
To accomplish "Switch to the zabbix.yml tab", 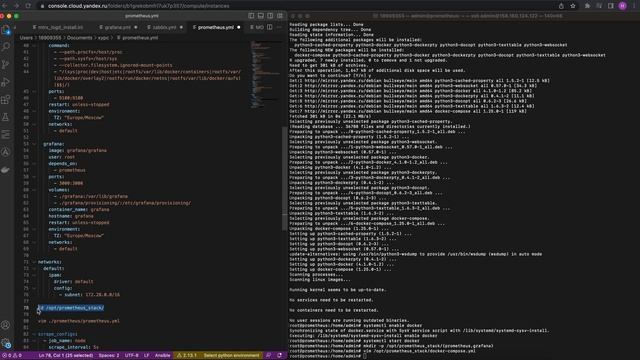I will coord(164,27).
